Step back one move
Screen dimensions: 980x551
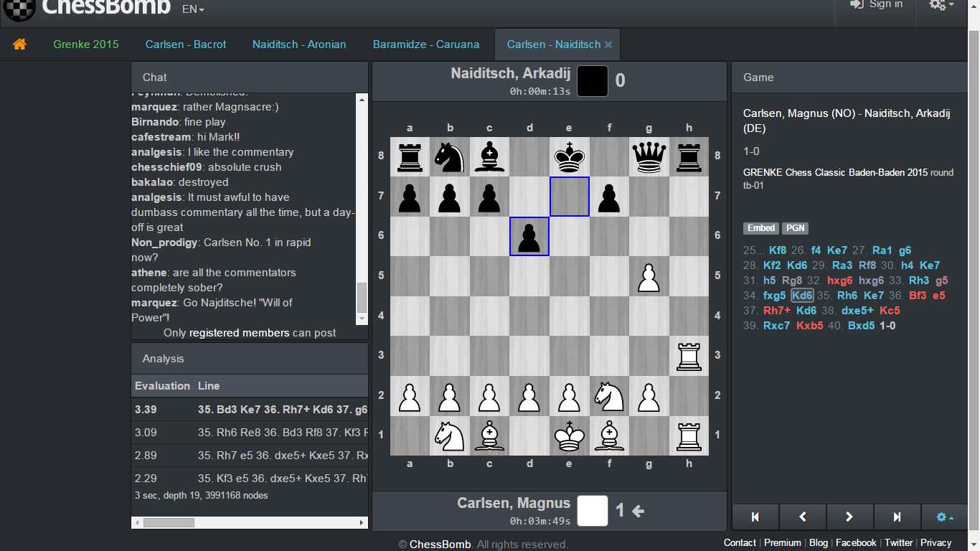click(x=802, y=517)
